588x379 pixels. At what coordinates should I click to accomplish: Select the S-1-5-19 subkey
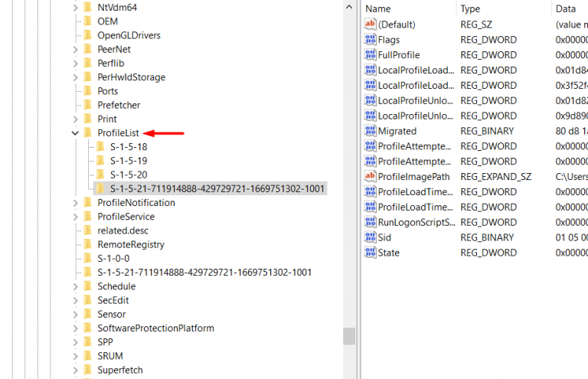pyautogui.click(x=129, y=161)
